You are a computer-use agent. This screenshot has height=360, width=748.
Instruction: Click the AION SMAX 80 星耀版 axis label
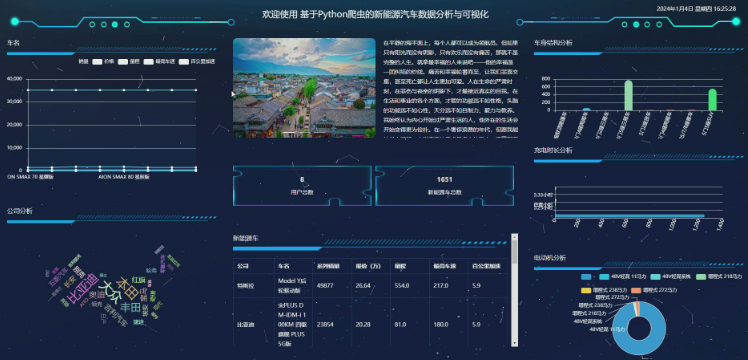pos(124,177)
